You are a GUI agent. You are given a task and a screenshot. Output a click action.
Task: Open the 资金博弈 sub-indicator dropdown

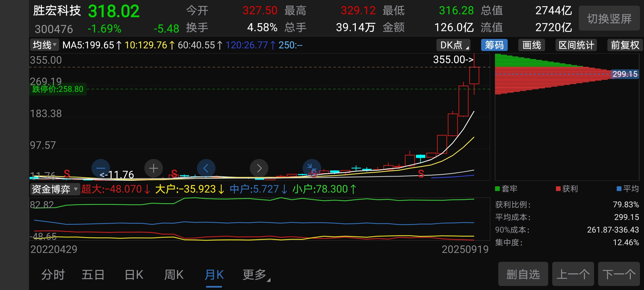pos(55,189)
